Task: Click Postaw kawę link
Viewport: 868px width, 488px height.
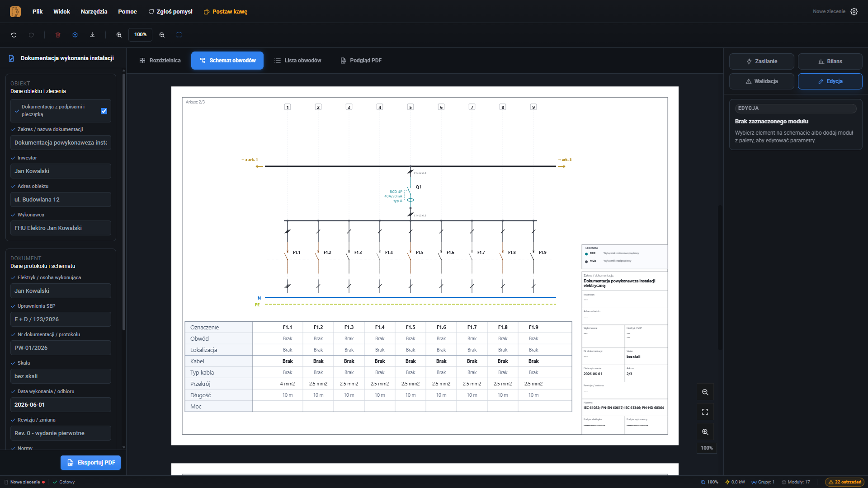Action: coord(226,12)
